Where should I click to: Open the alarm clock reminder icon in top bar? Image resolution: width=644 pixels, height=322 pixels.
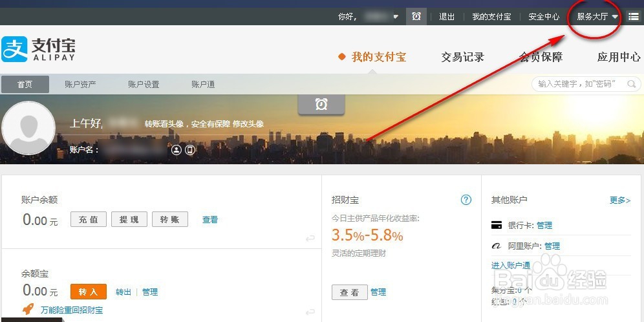click(416, 16)
